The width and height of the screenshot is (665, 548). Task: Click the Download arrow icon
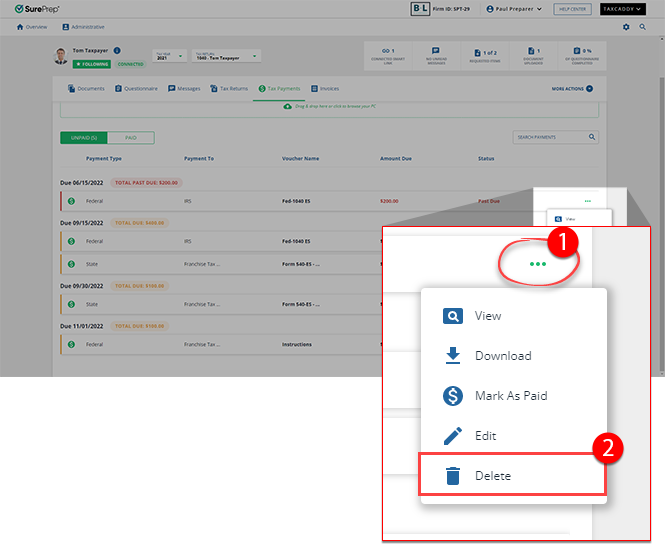point(453,356)
